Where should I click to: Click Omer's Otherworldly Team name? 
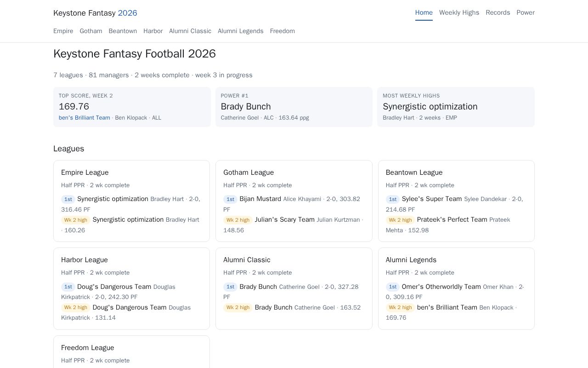[441, 287]
